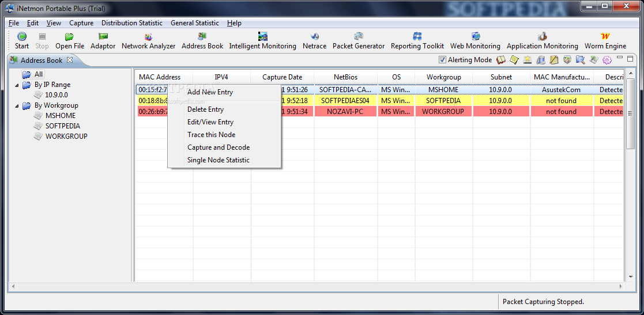Sort by Workgroup column header
644x315 pixels.
[444, 77]
